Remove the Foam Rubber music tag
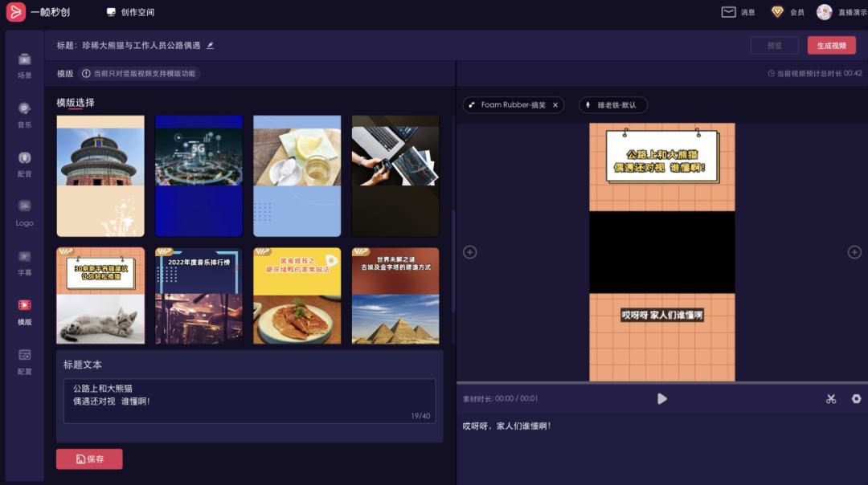This screenshot has height=485, width=868. coord(555,105)
